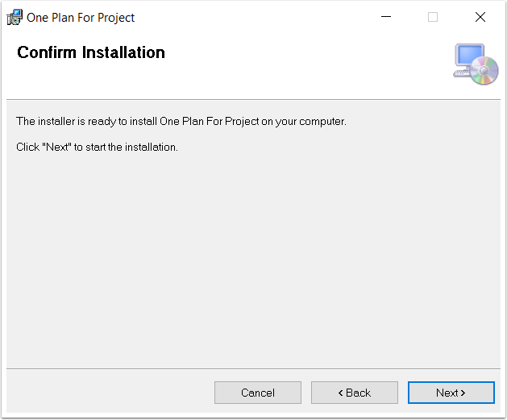Open the installer icon system menu
Viewport: 507px width, 420px height.
pos(15,17)
